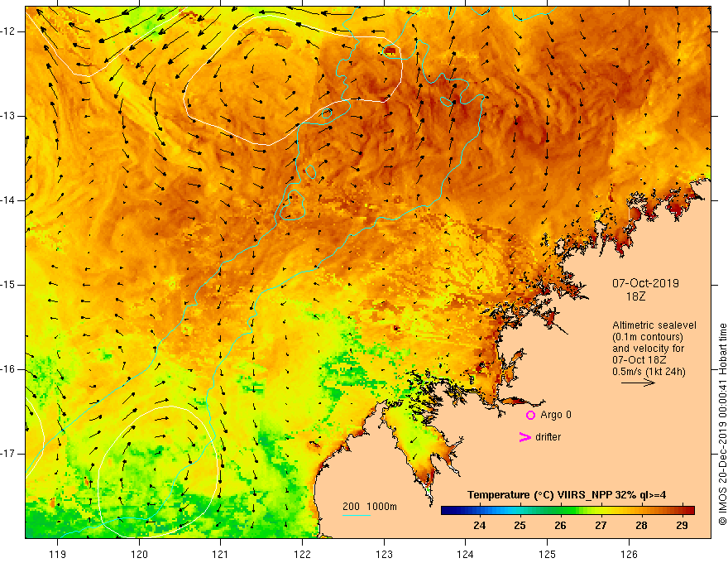This screenshot has height=563, width=728.
Task: Click latitude label -15 on left axis
Action: (9, 285)
